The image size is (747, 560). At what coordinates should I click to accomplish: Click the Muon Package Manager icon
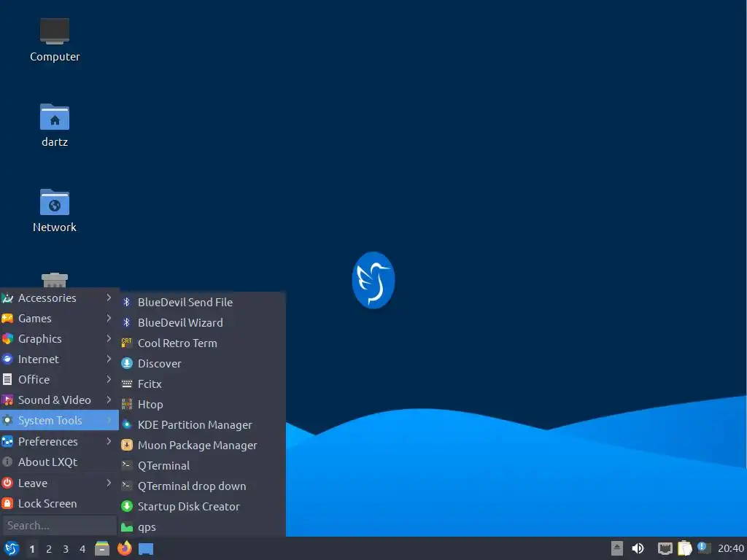(x=126, y=445)
